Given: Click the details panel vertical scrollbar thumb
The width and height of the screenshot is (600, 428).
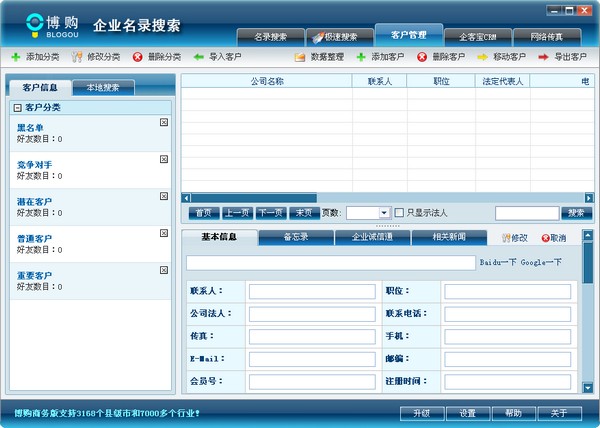Looking at the screenshot, I should point(588,263).
